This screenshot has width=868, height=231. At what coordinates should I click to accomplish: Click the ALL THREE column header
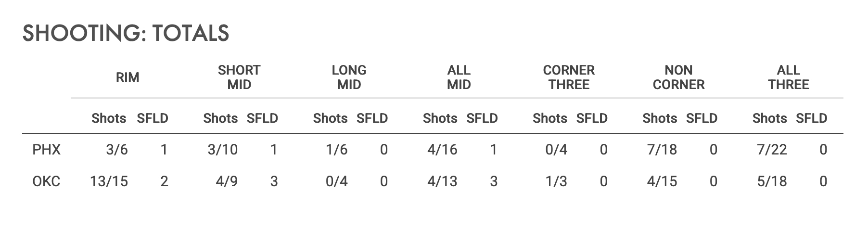pos(788,77)
